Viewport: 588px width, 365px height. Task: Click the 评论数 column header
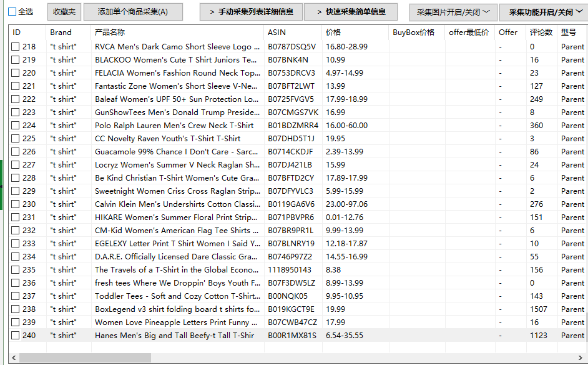coord(541,32)
